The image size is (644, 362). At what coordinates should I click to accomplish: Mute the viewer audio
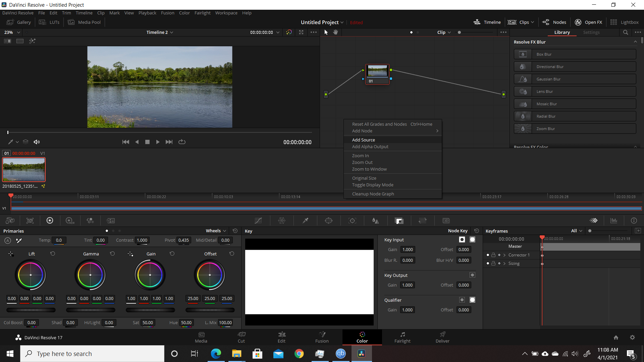click(37, 142)
